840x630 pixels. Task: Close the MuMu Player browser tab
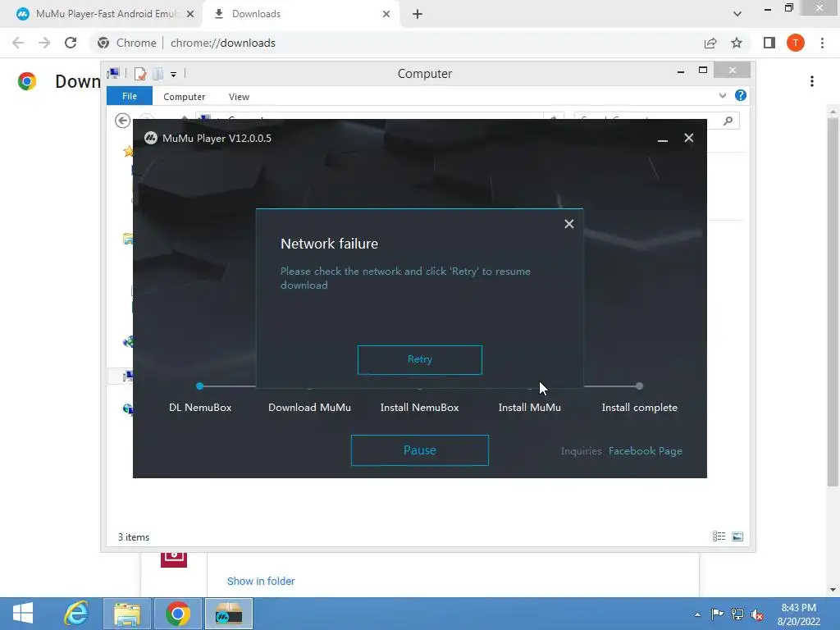click(190, 14)
